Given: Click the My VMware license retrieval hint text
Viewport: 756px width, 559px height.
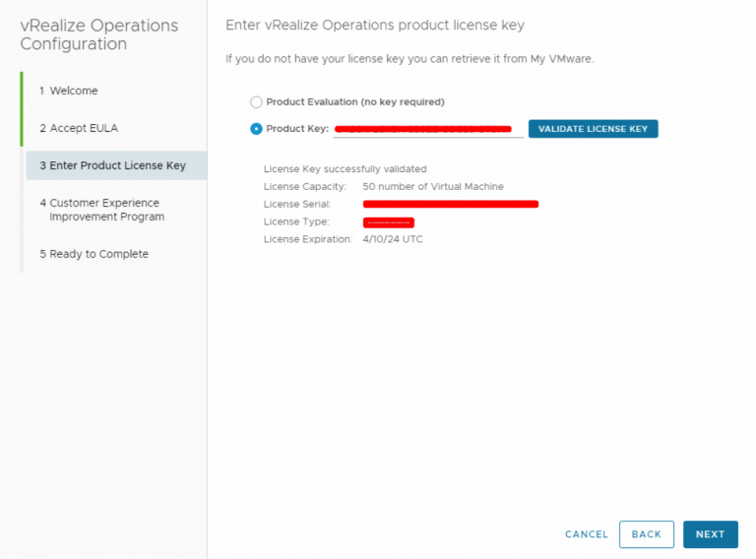Looking at the screenshot, I should point(409,59).
